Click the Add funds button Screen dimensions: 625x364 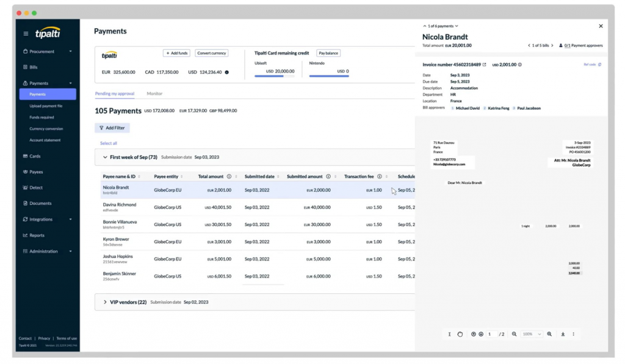[176, 53]
